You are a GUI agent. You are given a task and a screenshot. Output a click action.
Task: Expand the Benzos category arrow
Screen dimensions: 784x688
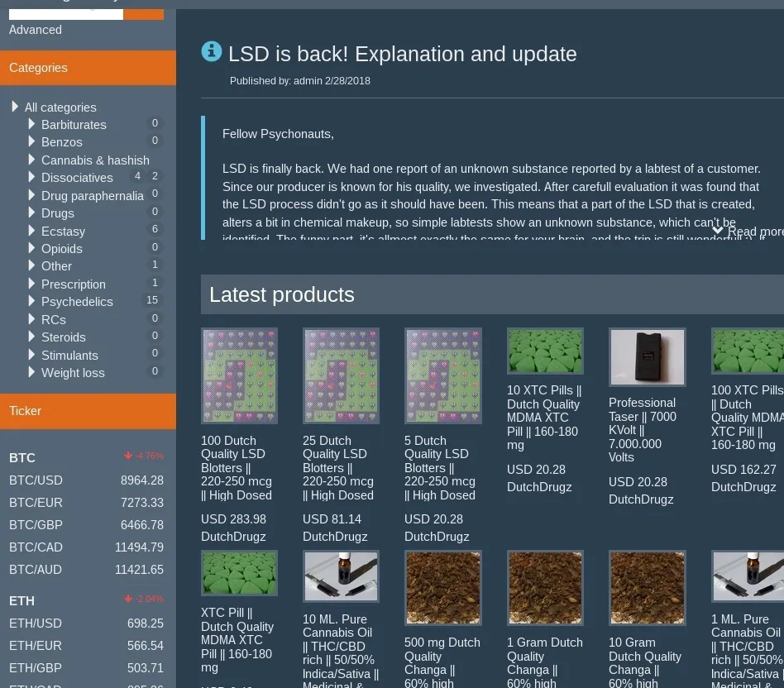coord(31,141)
